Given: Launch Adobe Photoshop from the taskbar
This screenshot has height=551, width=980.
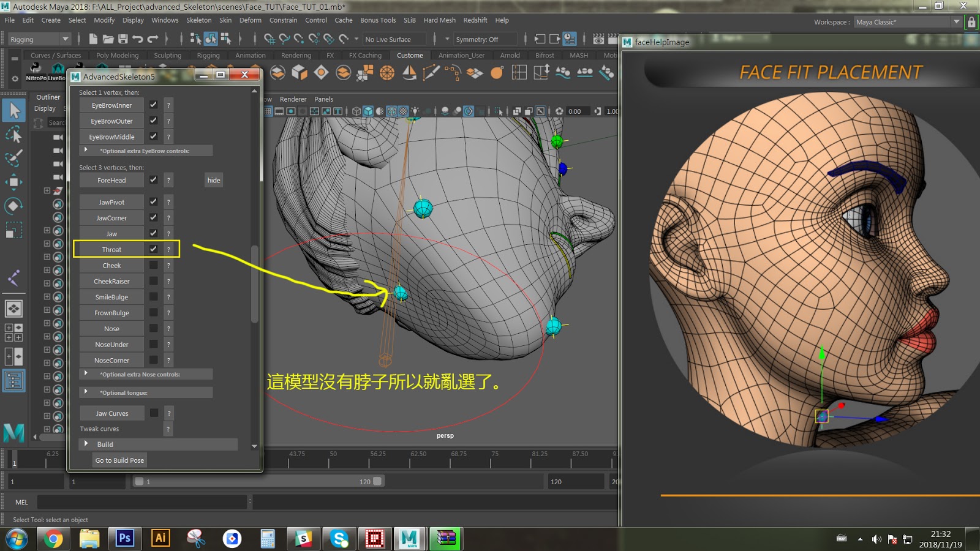Looking at the screenshot, I should click(x=124, y=539).
